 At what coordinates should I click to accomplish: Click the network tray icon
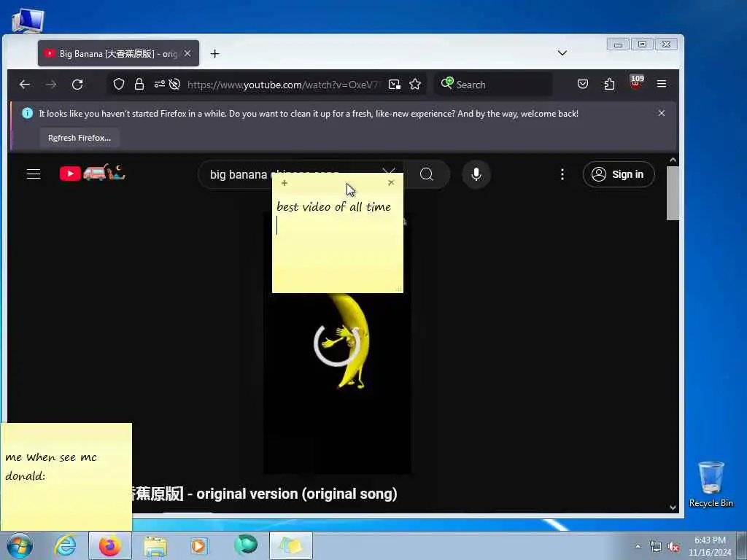click(x=656, y=547)
